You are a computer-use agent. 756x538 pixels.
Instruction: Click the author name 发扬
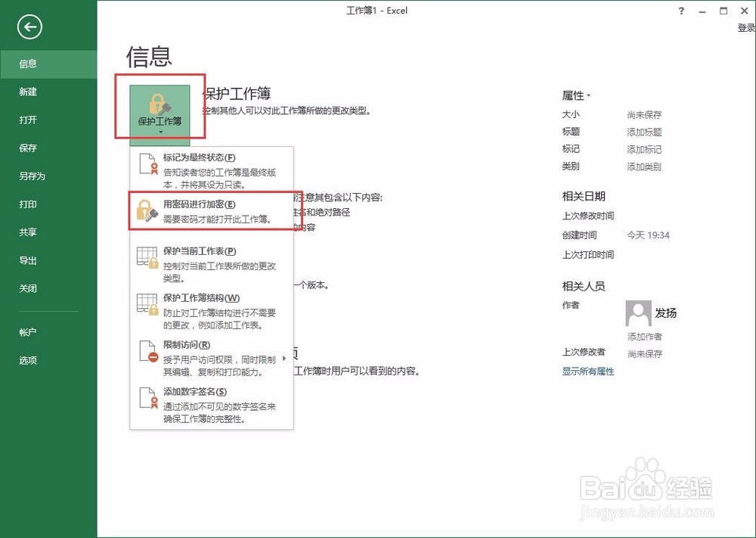[x=665, y=313]
